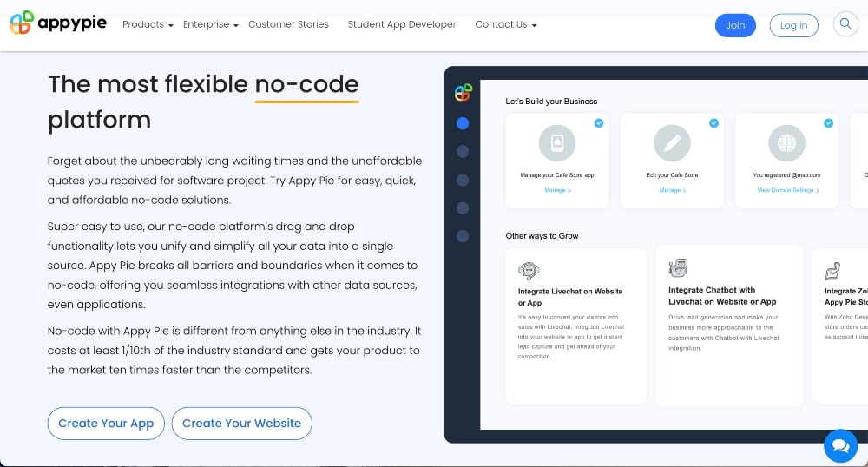
Task: Open the live chat bubble icon
Action: point(840,445)
